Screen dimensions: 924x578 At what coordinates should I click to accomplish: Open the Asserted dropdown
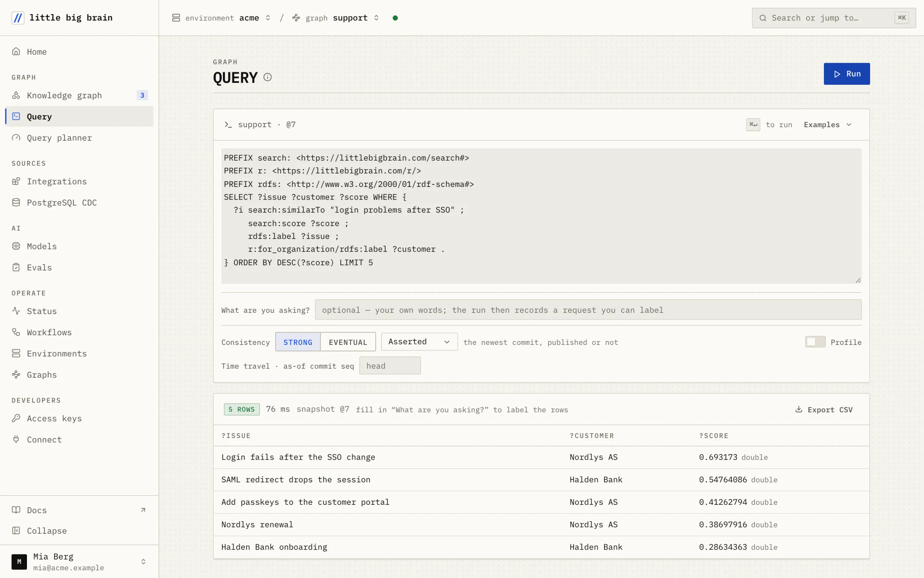tap(419, 341)
